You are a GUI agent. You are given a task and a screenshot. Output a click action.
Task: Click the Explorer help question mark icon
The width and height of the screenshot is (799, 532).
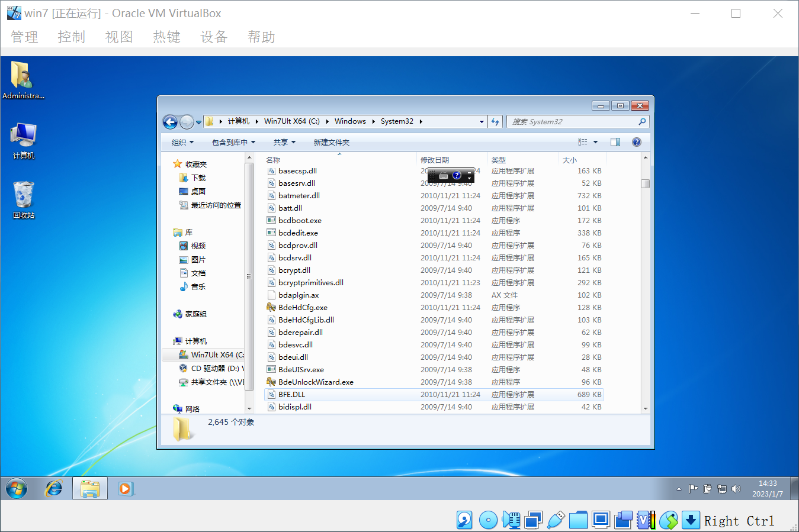pos(637,142)
